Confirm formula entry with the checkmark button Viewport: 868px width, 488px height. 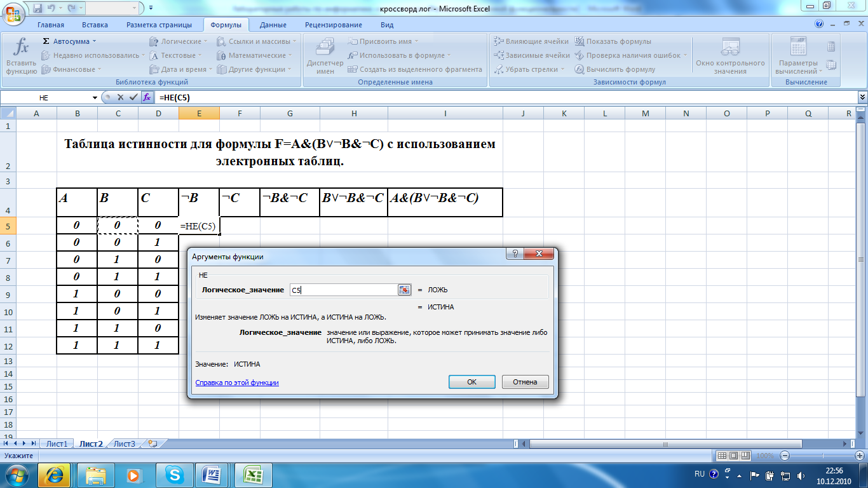(133, 97)
